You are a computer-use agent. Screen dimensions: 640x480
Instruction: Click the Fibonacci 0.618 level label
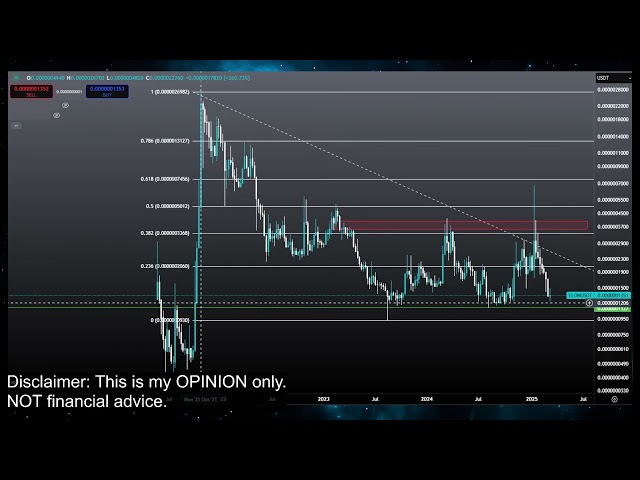click(x=165, y=180)
